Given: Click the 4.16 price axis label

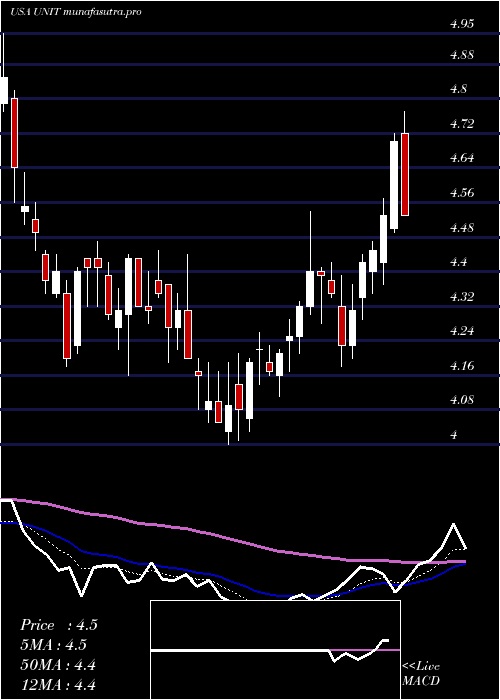Looking at the screenshot, I should click(462, 366).
